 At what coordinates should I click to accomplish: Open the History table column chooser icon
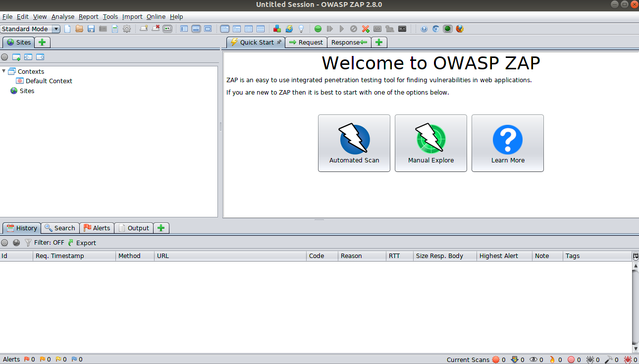pos(636,256)
